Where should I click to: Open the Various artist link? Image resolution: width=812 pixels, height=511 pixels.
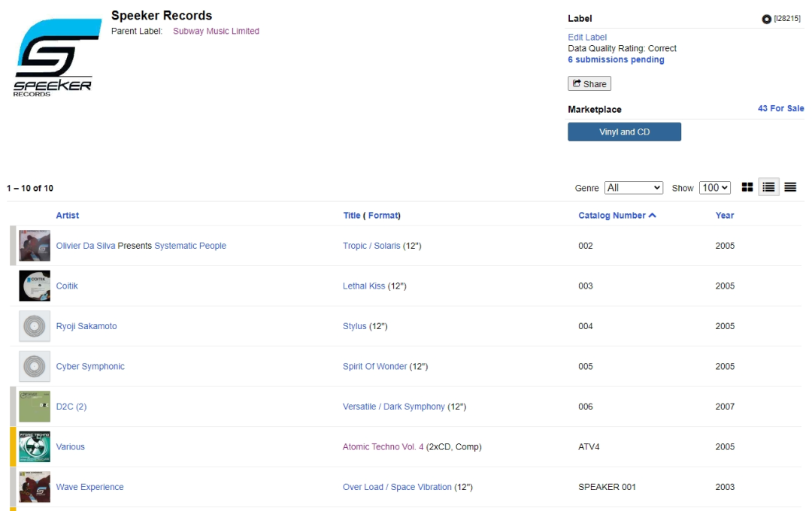(70, 447)
